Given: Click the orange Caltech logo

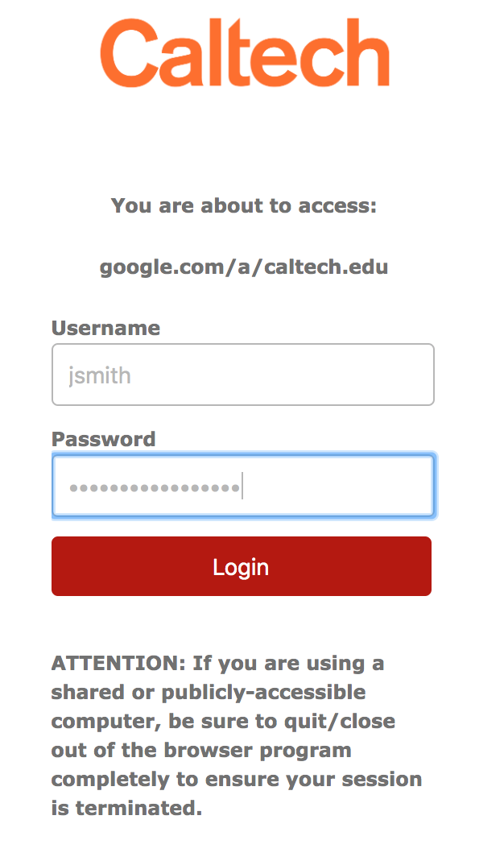Looking at the screenshot, I should pyautogui.click(x=245, y=54).
